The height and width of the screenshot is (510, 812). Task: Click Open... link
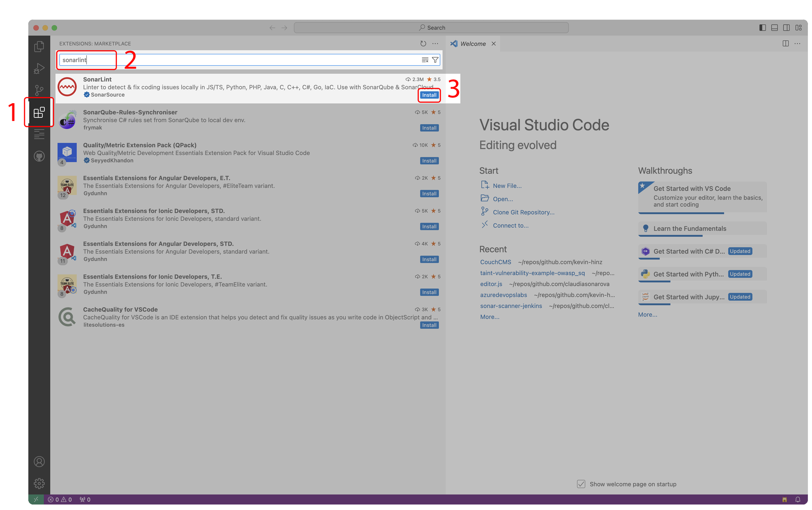pyautogui.click(x=503, y=199)
